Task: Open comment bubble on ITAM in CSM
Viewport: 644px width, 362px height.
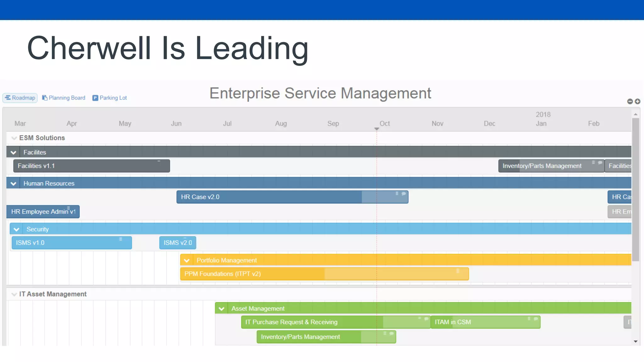Action: [x=536, y=319]
